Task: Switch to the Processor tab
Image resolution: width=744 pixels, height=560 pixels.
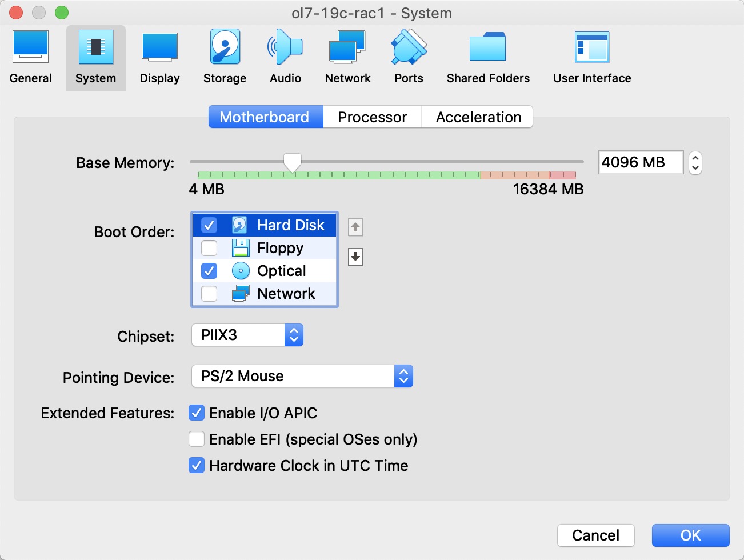Action: 372,117
